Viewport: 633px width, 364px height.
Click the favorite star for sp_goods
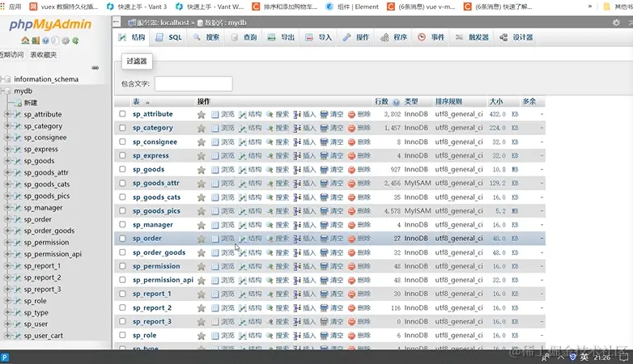[x=201, y=170]
